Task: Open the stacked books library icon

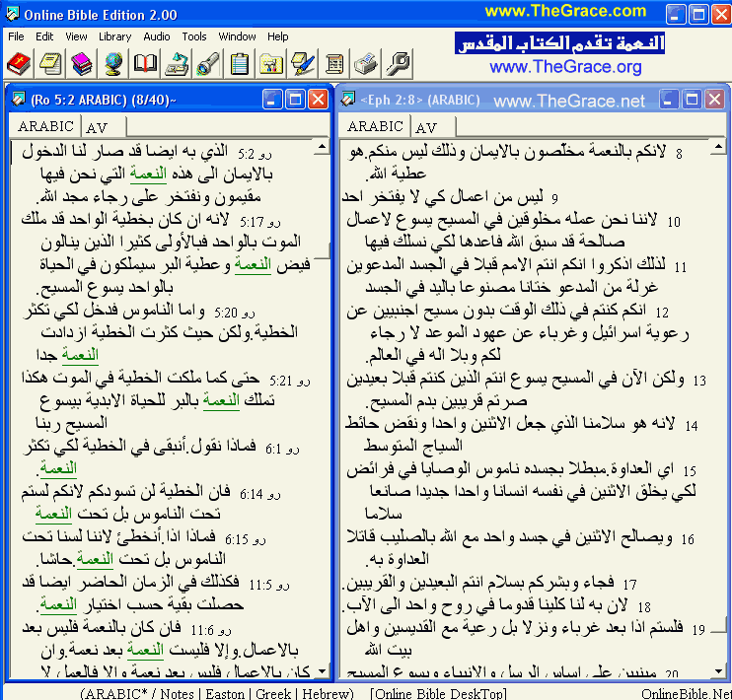Action: [82, 64]
